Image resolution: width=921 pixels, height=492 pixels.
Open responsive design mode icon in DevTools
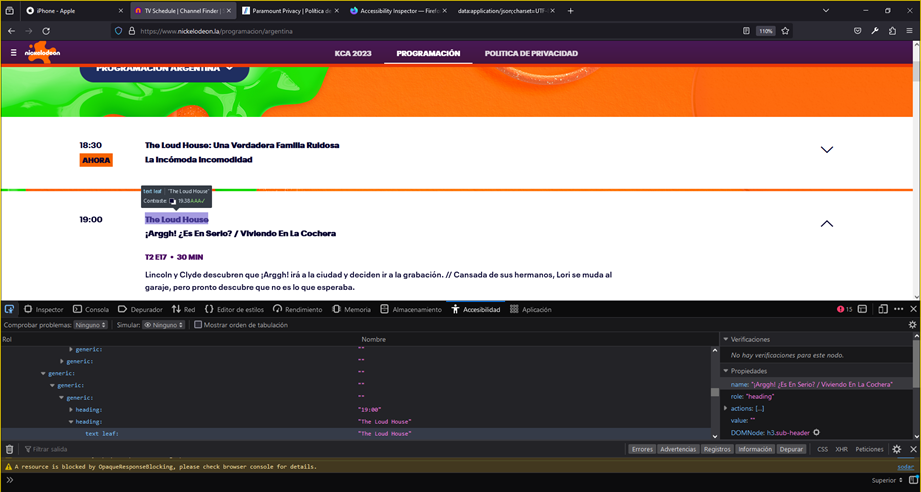click(882, 310)
